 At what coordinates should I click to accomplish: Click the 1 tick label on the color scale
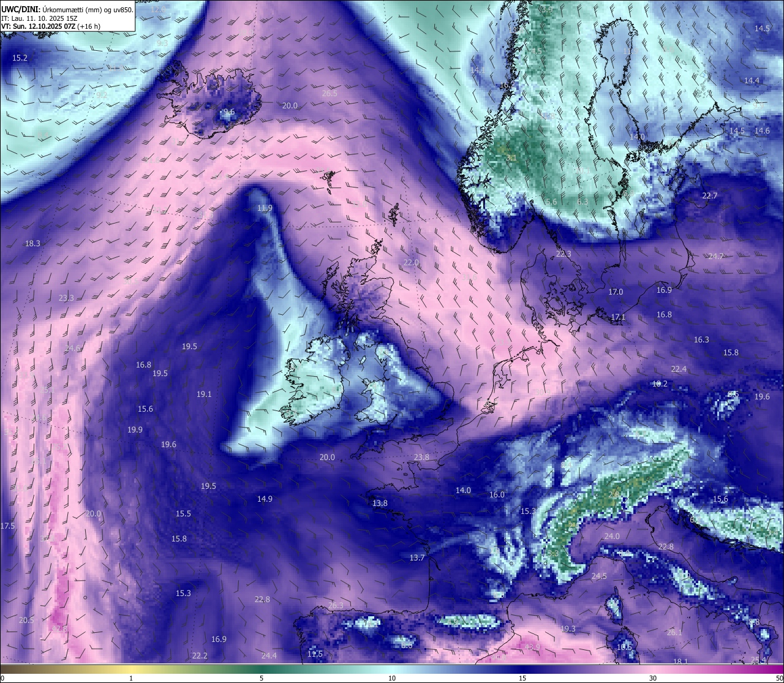(131, 678)
